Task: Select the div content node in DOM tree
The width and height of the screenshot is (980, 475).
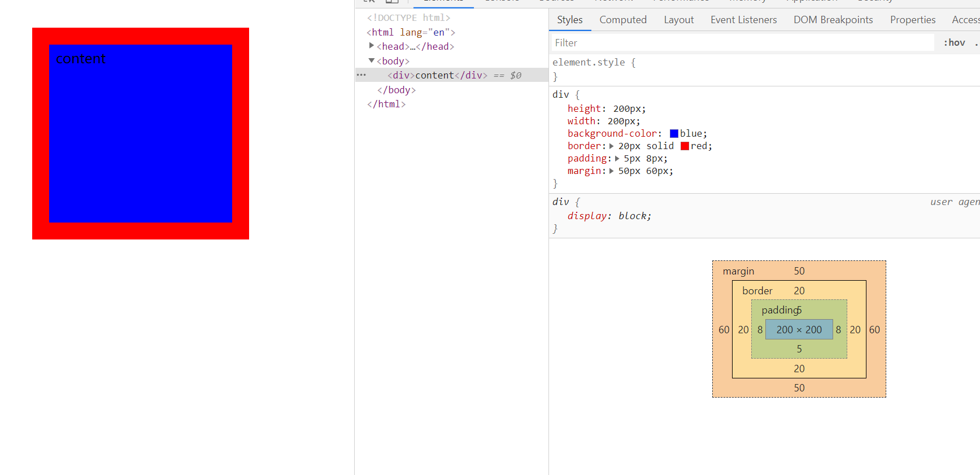Action: (x=451, y=75)
